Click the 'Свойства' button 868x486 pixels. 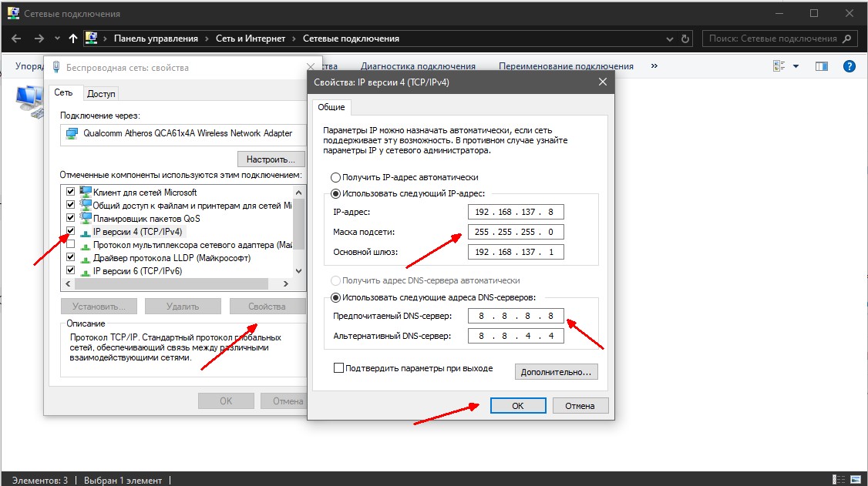pos(267,307)
